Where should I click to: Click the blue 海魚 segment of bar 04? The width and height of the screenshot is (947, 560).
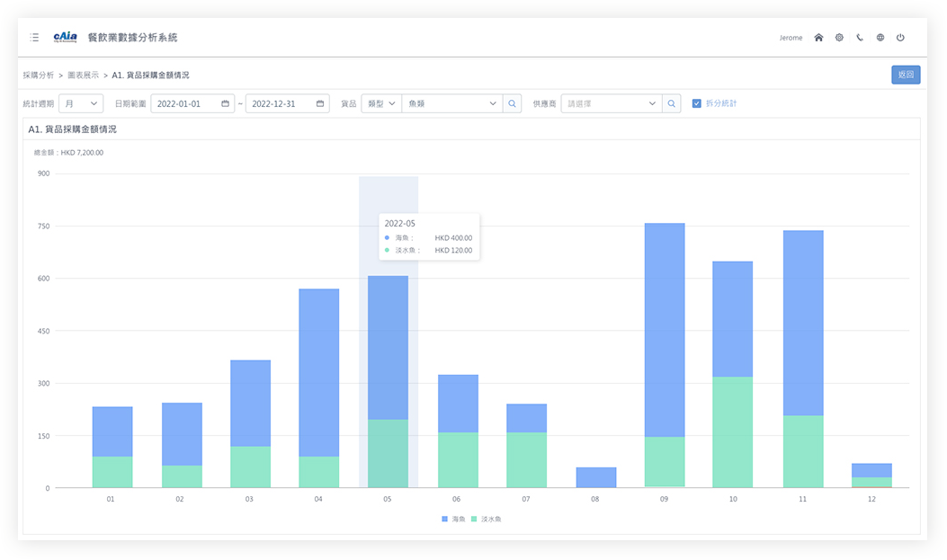pyautogui.click(x=319, y=373)
